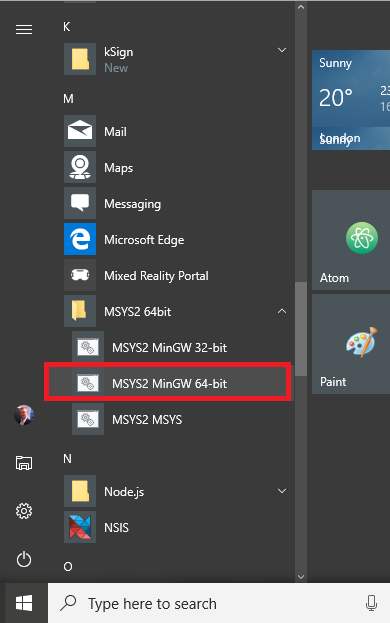Click the Mail app label
Screen dimensions: 390x623
click(x=115, y=132)
